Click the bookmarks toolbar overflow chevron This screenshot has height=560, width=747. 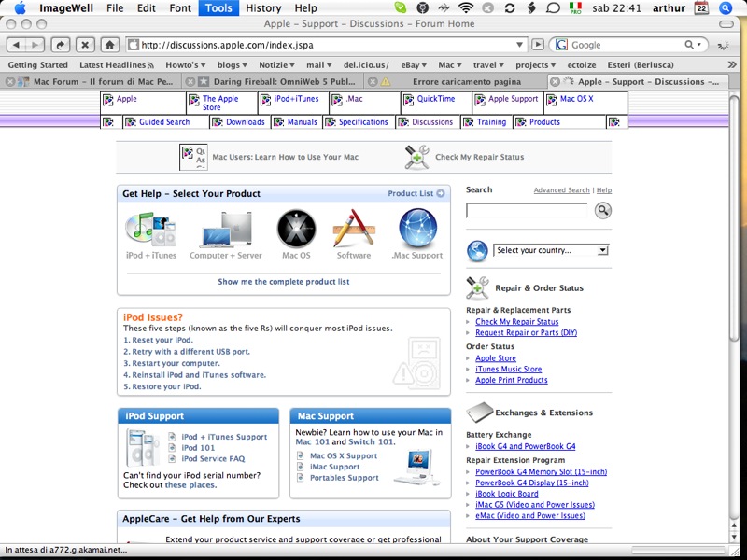tap(732, 64)
